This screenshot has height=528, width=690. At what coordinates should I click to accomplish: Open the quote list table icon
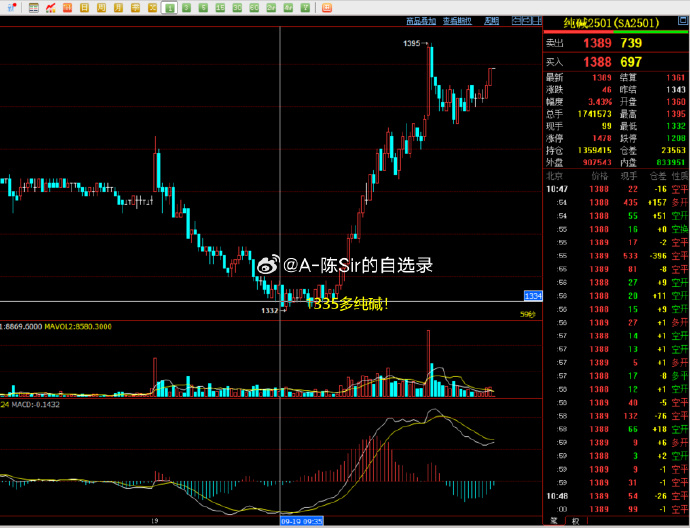coord(33,8)
